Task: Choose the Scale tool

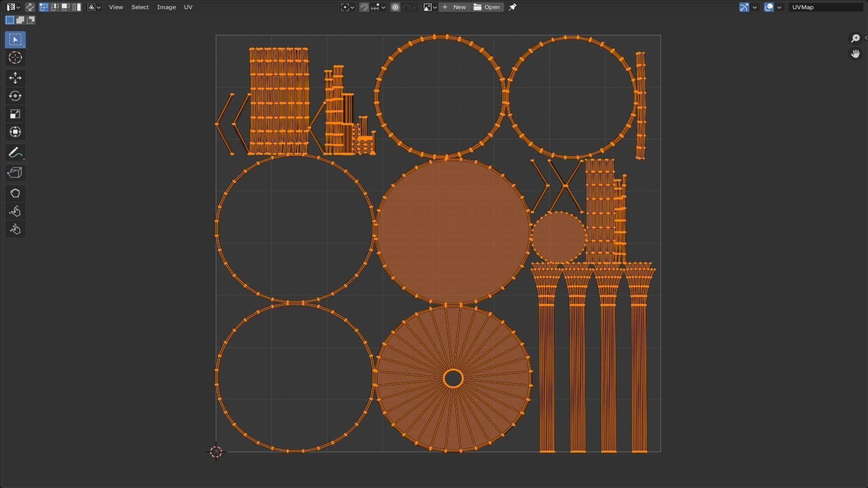Action: [15, 114]
